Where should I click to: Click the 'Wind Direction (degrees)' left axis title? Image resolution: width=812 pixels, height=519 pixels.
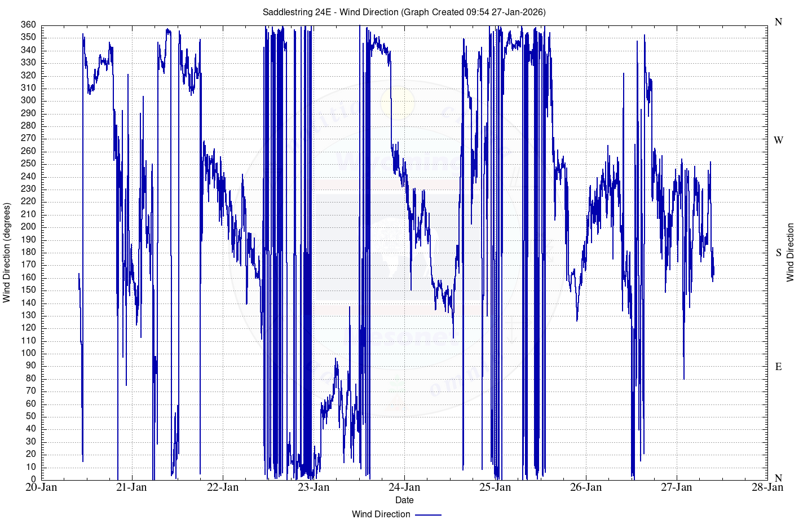pyautogui.click(x=7, y=253)
